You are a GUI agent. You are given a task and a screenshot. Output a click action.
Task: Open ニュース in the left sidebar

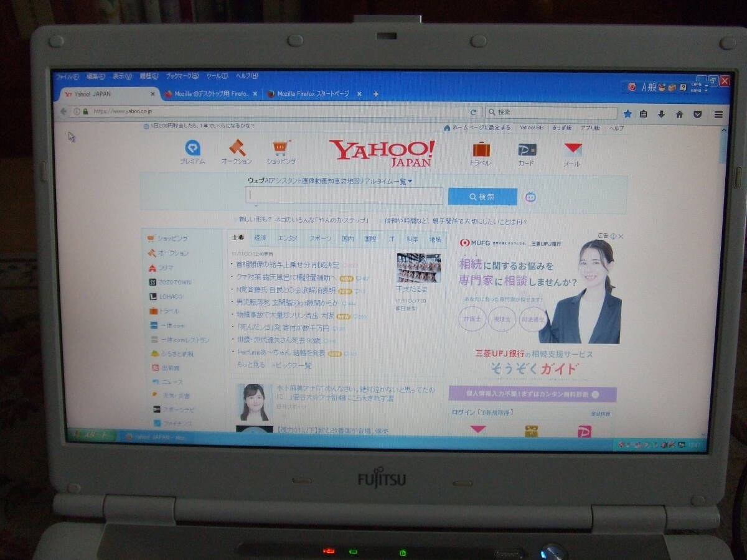pos(167,381)
